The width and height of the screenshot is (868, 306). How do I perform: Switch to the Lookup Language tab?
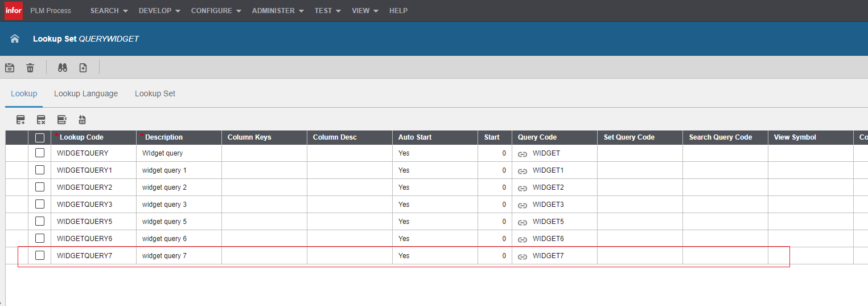tap(86, 93)
